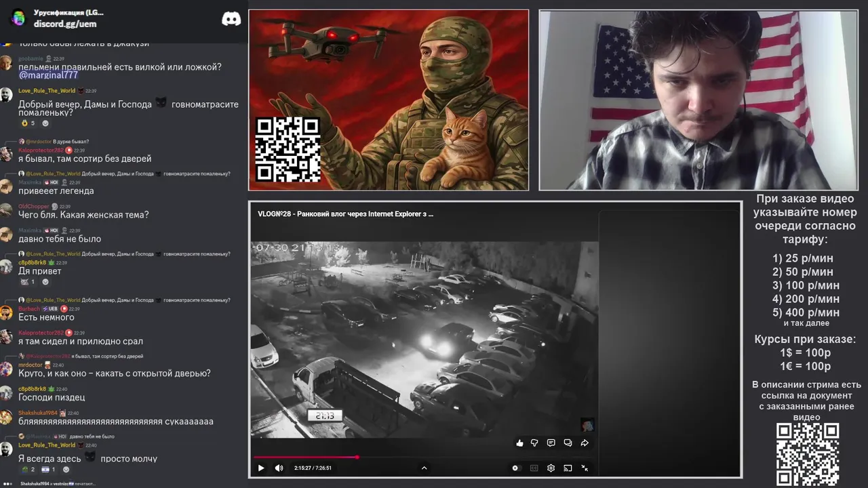The width and height of the screenshot is (868, 488).
Task: Click the message привееет легенда
Action: 56,191
